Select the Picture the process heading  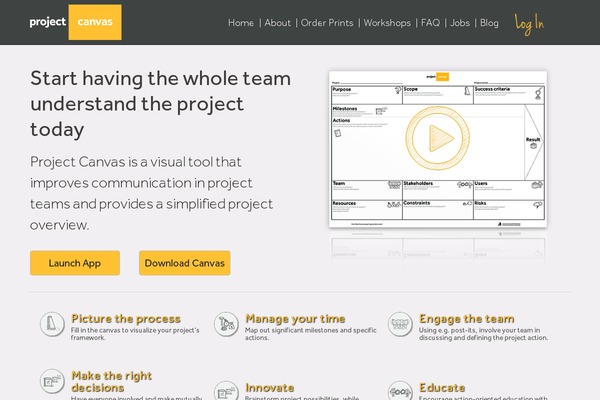[126, 319]
